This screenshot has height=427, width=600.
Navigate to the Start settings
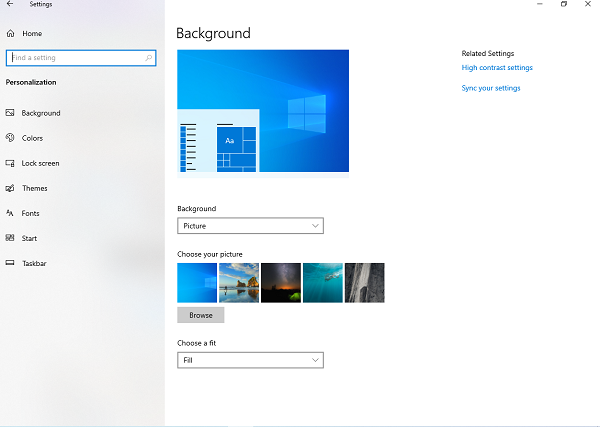coord(29,238)
